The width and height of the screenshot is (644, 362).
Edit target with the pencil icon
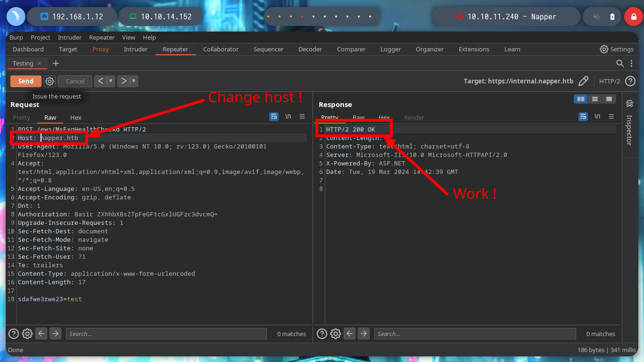[583, 81]
